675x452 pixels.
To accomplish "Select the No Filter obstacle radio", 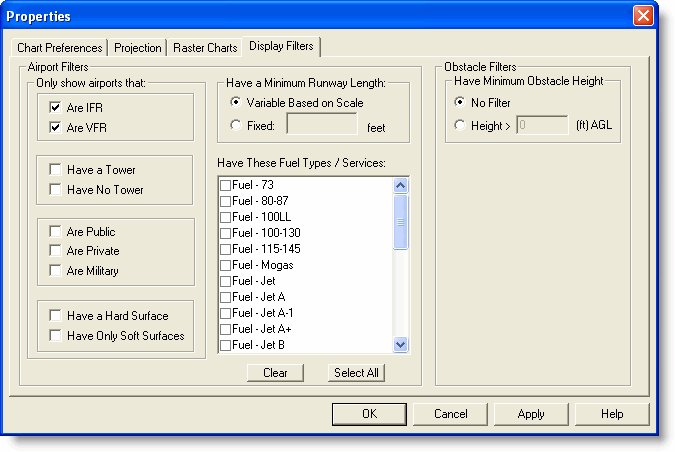I will [x=460, y=102].
